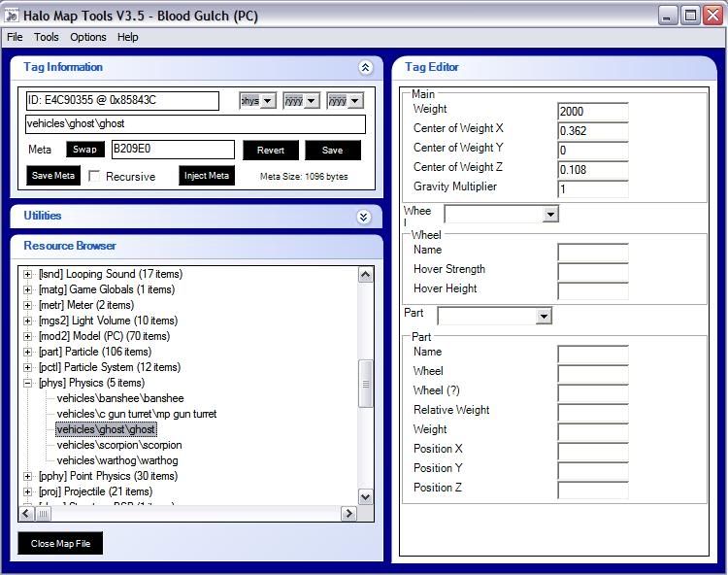Expand the [part] Particle node
Viewport: 728px width, 575px height.
click(x=28, y=352)
